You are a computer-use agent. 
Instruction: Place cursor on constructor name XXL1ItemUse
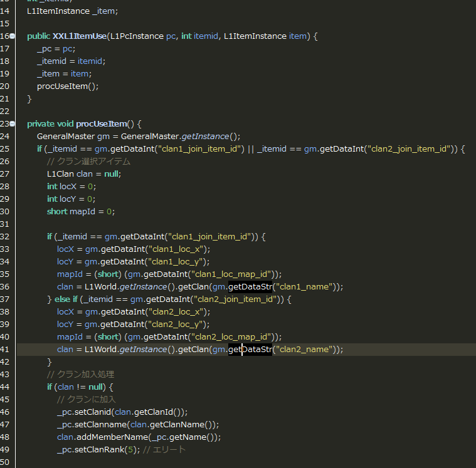click(x=80, y=36)
